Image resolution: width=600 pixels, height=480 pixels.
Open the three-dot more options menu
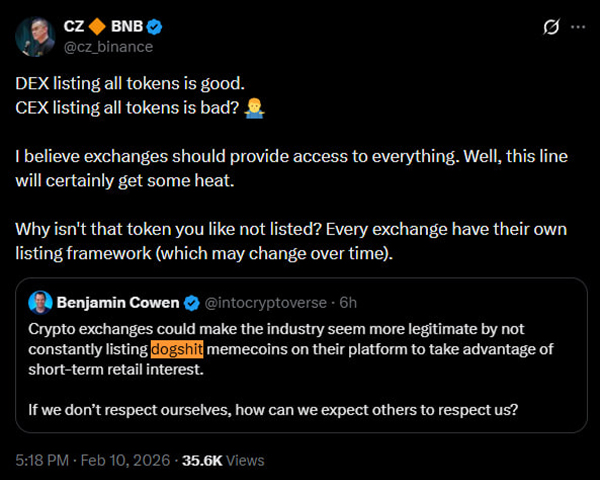click(577, 27)
